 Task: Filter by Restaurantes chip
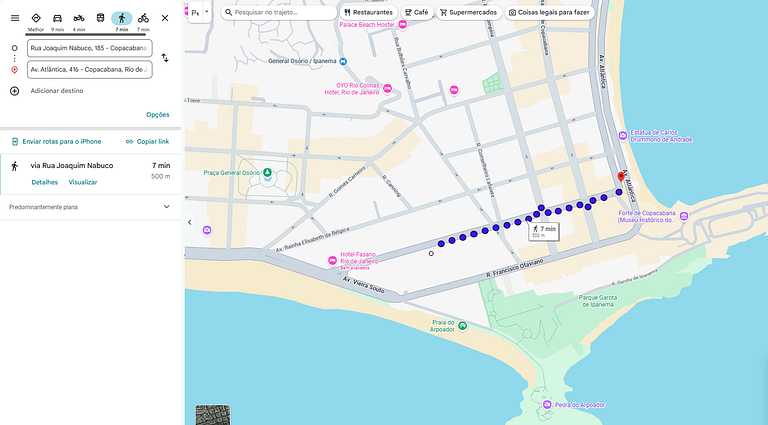368,12
